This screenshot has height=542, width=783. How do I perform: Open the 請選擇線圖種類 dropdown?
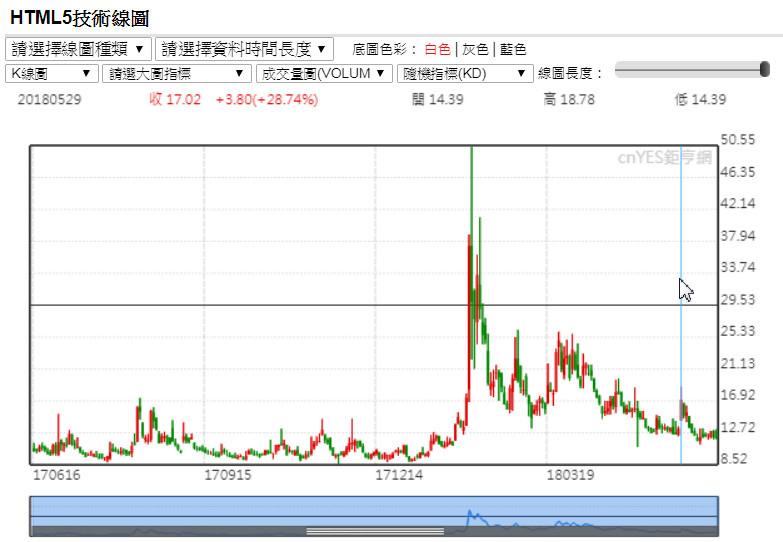coord(78,49)
